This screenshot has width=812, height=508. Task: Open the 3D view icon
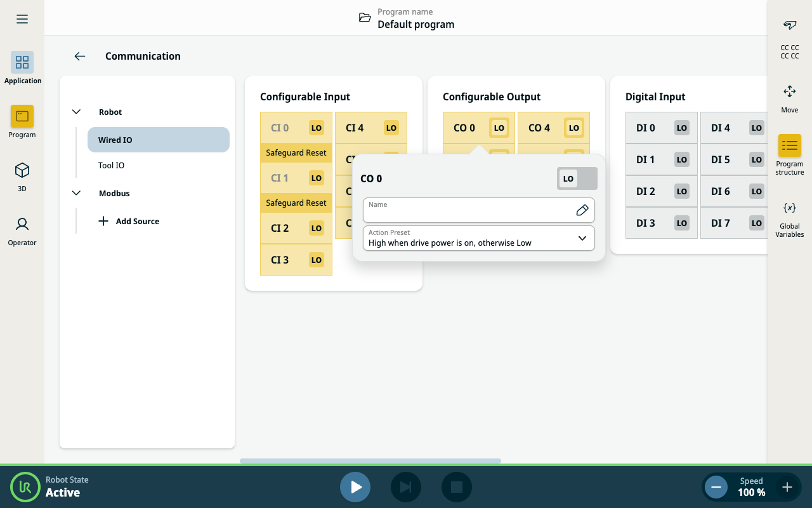click(22, 176)
